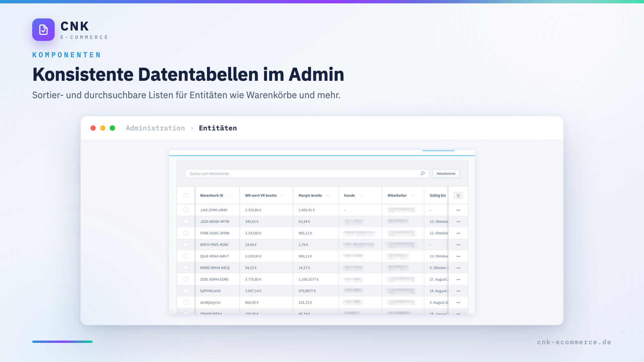Image resolution: width=644 pixels, height=362 pixels.
Task: Click date 27. August in ZSXE row
Action: [x=439, y=280]
